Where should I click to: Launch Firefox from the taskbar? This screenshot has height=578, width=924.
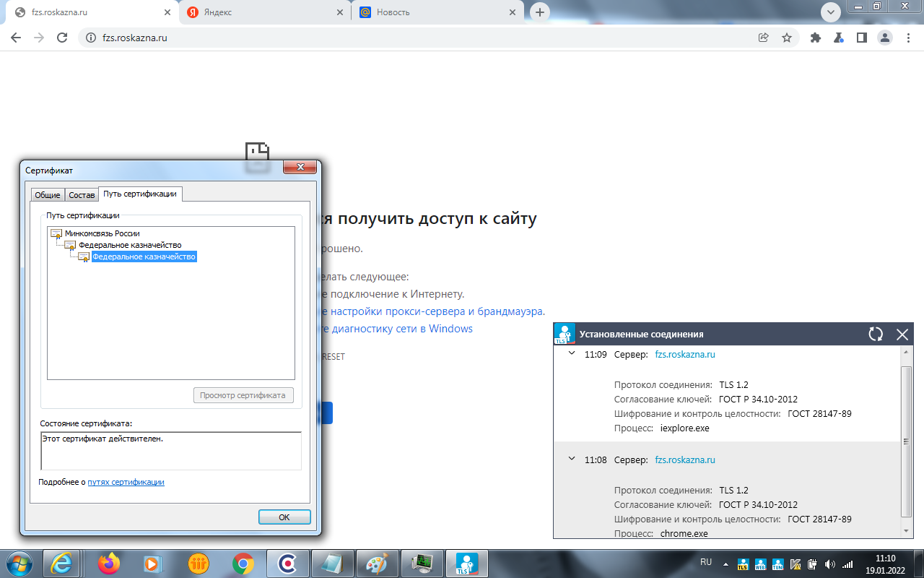click(x=110, y=564)
